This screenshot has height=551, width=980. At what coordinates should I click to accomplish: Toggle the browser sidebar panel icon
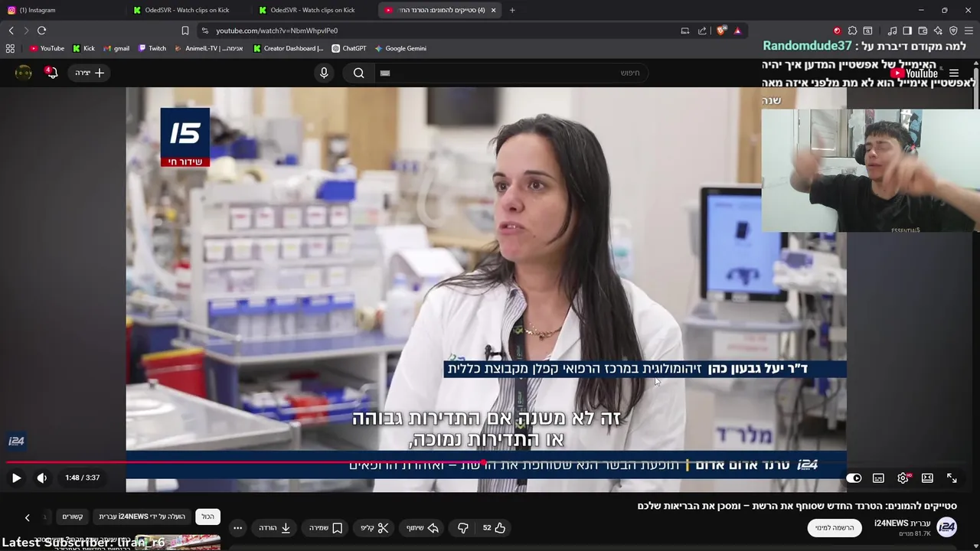click(907, 31)
